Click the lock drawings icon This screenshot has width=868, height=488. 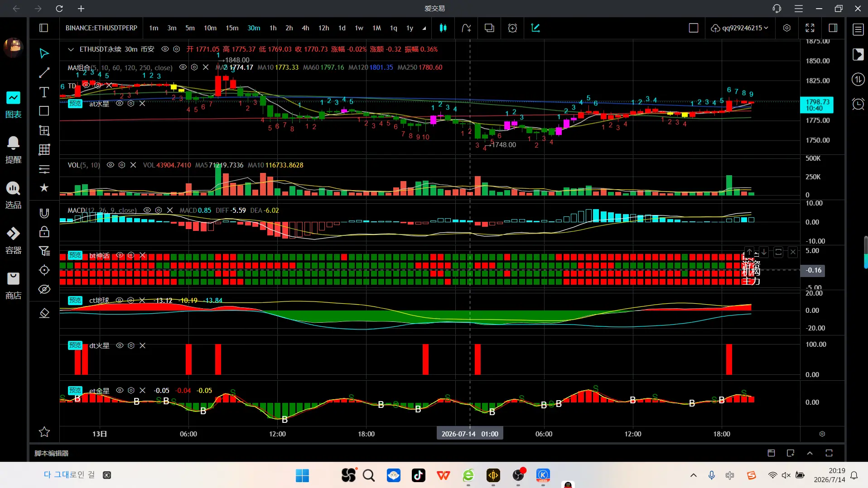[44, 232]
